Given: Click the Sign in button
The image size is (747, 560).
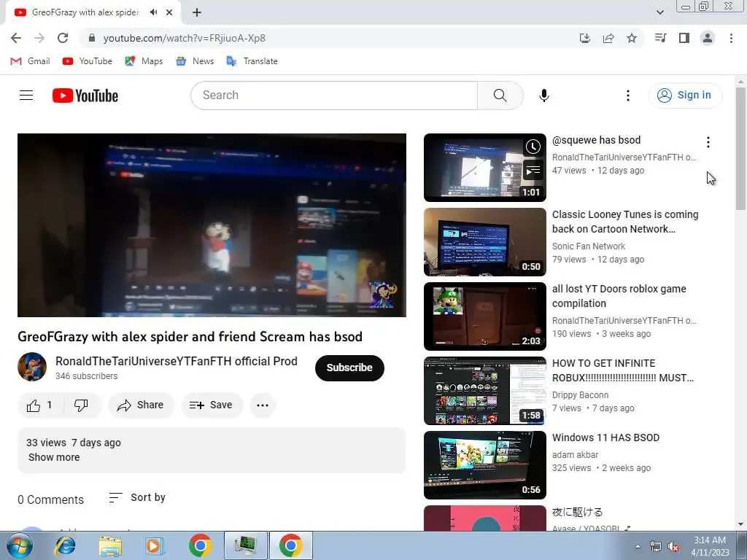Looking at the screenshot, I should 685,96.
